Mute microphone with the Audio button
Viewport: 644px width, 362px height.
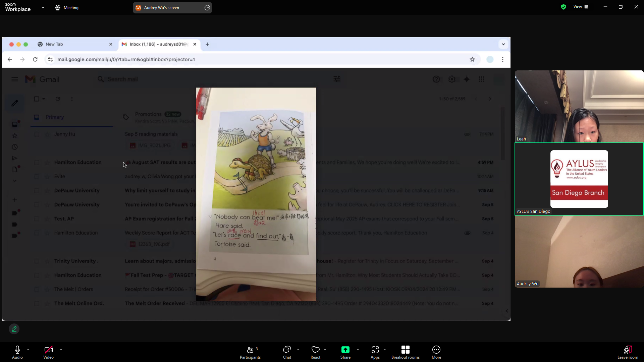pos(17,352)
